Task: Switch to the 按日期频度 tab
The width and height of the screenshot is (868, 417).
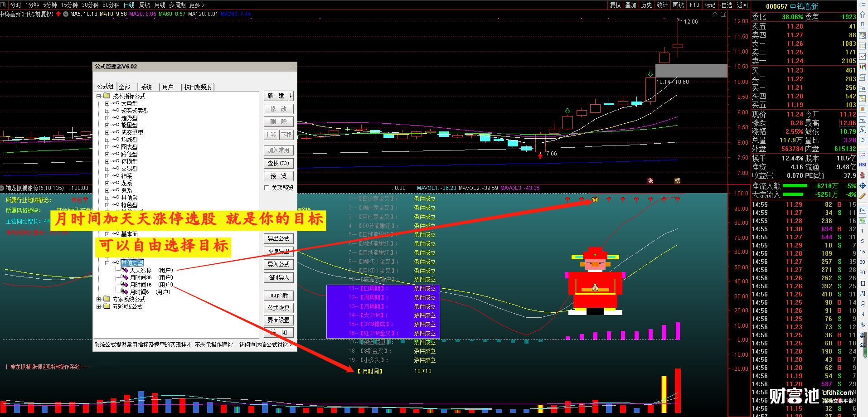Action: tap(198, 87)
